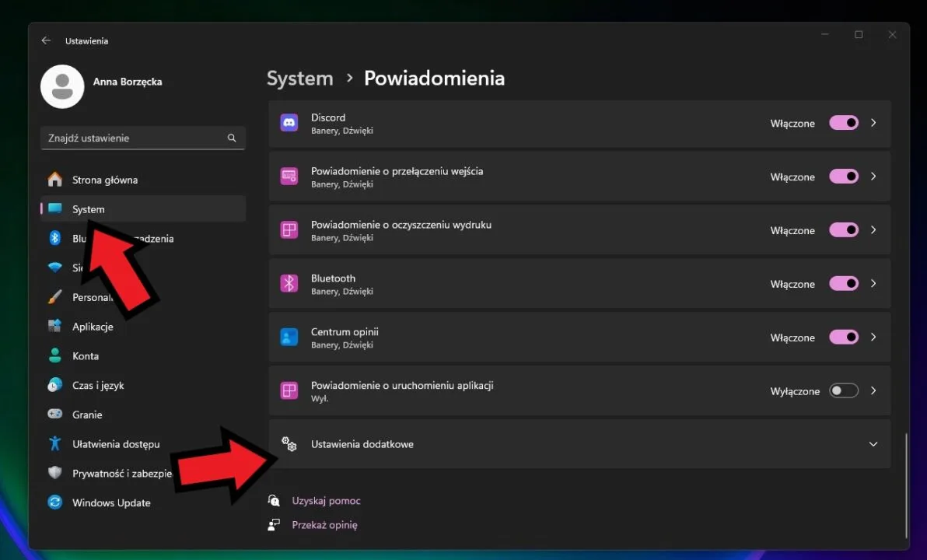Click the Bluetooth notification row icon
Viewport: 927px width, 560px height.
click(289, 283)
